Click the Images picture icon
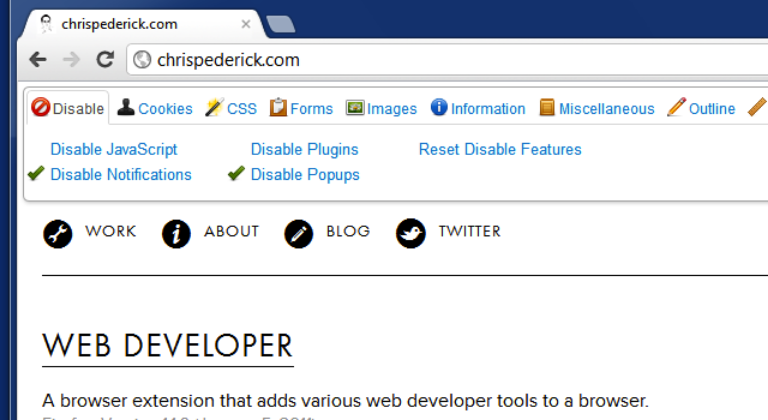The image size is (768, 420). click(355, 107)
